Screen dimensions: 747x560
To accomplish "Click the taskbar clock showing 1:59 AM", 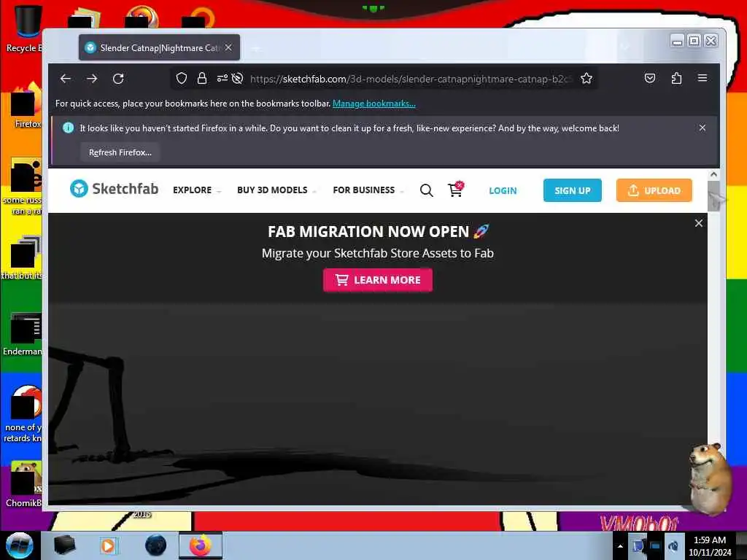I will click(710, 546).
